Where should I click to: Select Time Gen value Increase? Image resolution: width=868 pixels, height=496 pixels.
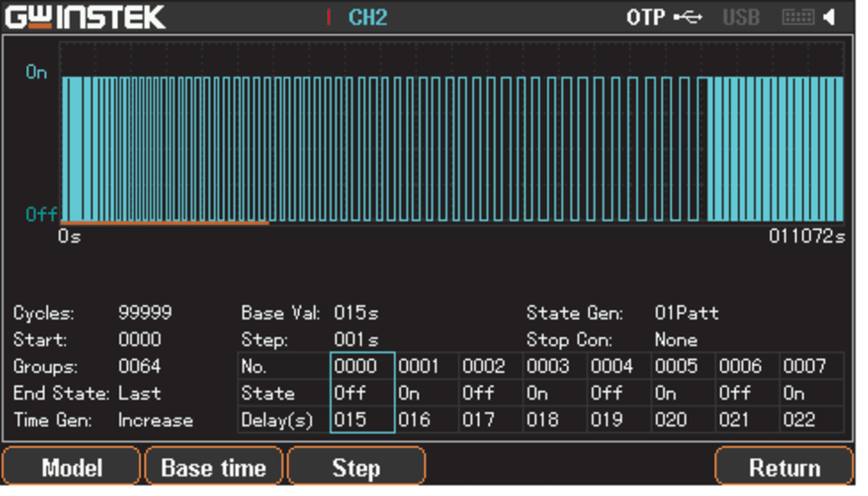pyautogui.click(x=156, y=420)
